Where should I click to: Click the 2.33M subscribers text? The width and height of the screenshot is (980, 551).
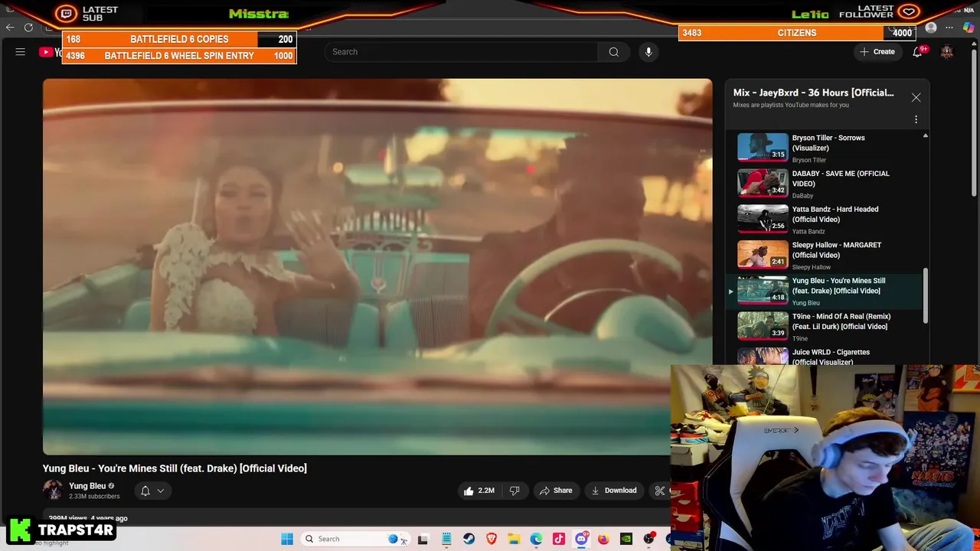94,497
